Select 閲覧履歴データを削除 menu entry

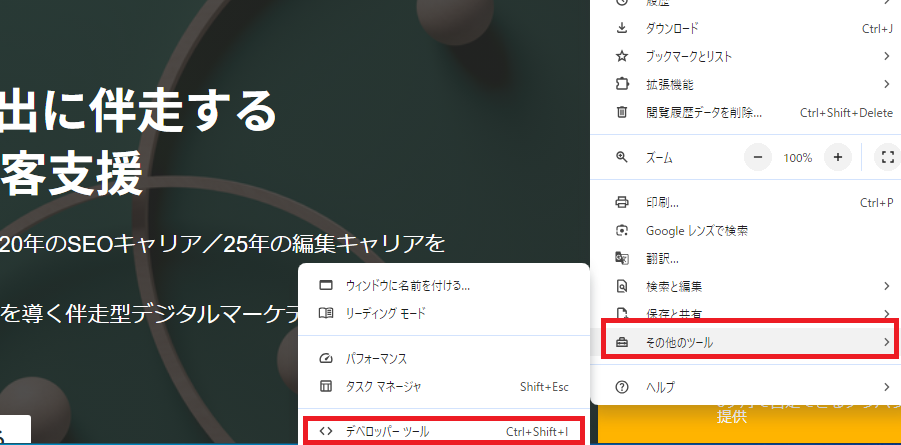point(745,113)
